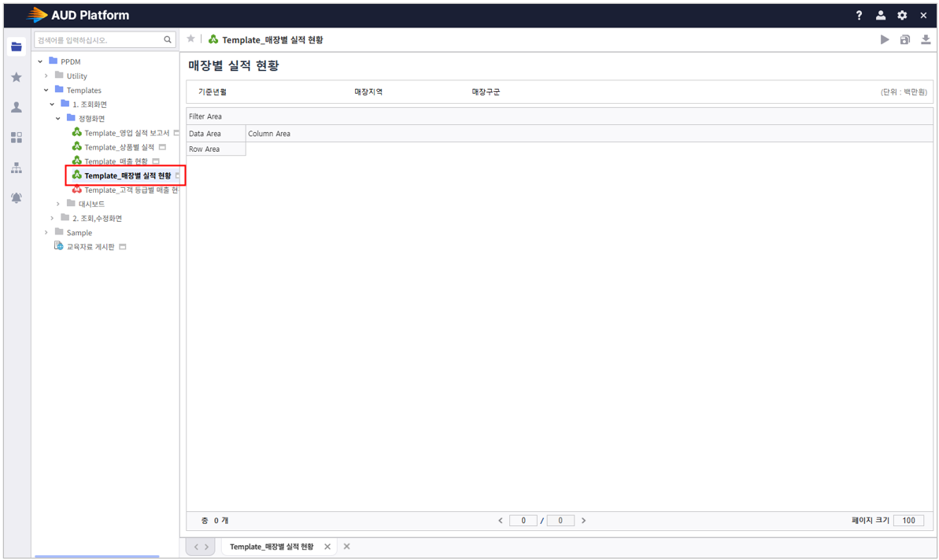This screenshot has width=939, height=560.
Task: Expand the Sample folder
Action: [46, 233]
